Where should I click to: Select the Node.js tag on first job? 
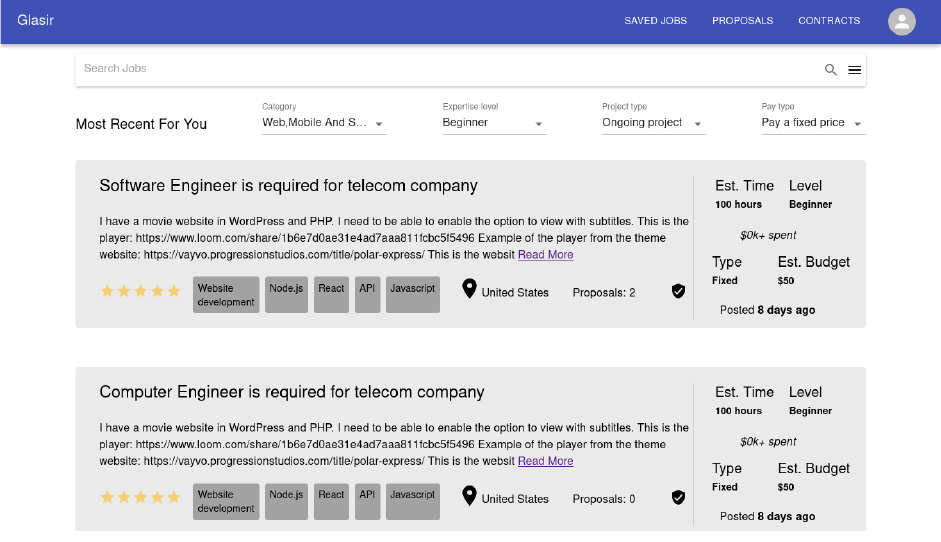[286, 294]
